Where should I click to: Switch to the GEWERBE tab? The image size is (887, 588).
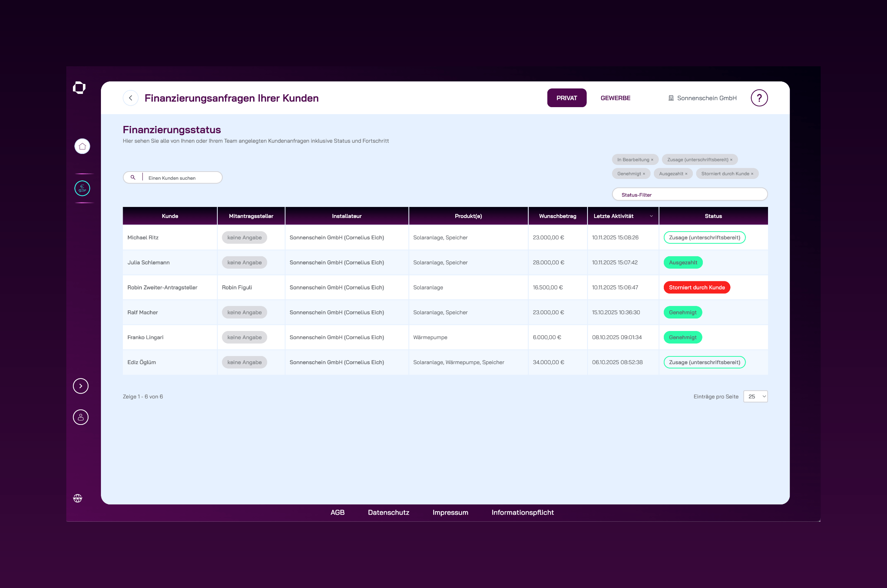(615, 98)
